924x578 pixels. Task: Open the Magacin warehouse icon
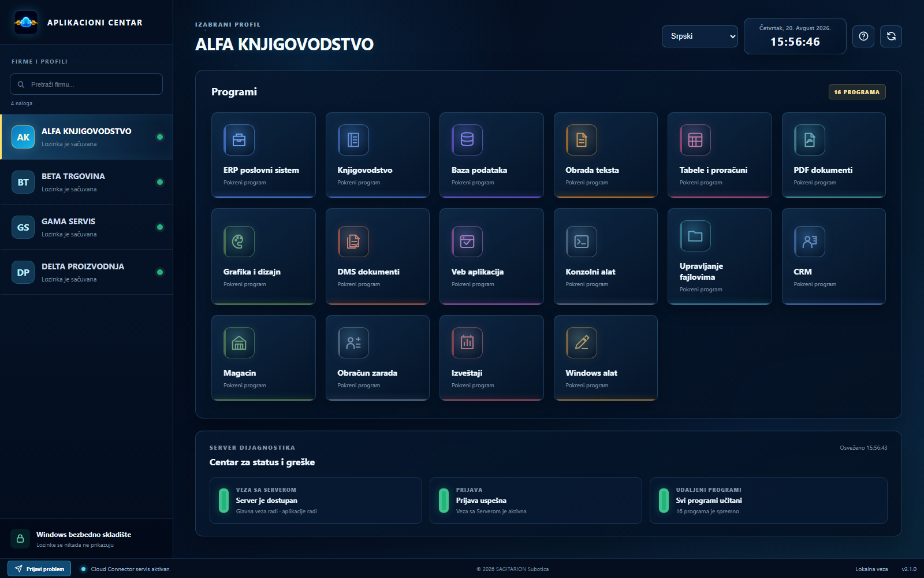[239, 343]
